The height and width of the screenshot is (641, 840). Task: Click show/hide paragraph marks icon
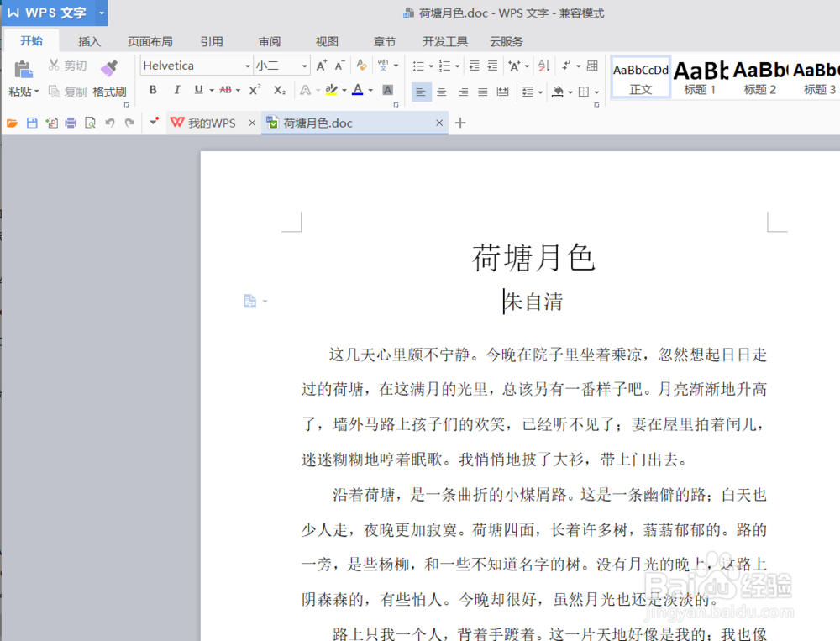(566, 66)
